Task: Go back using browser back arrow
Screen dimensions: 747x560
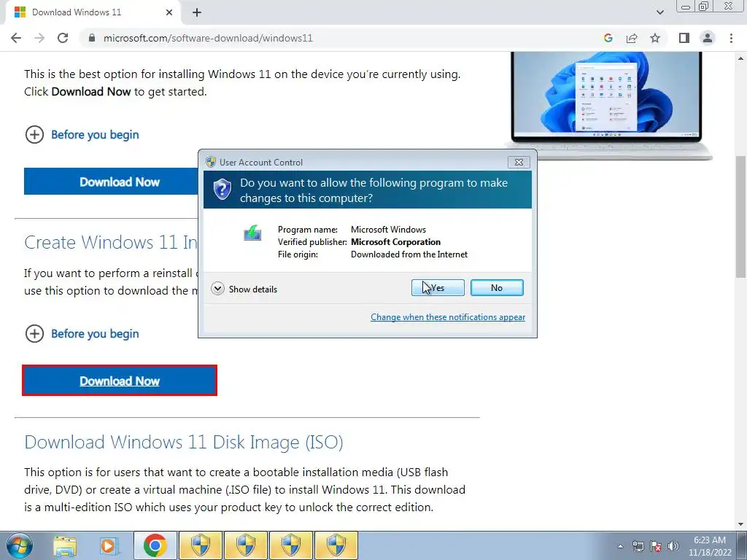Action: pyautogui.click(x=16, y=38)
